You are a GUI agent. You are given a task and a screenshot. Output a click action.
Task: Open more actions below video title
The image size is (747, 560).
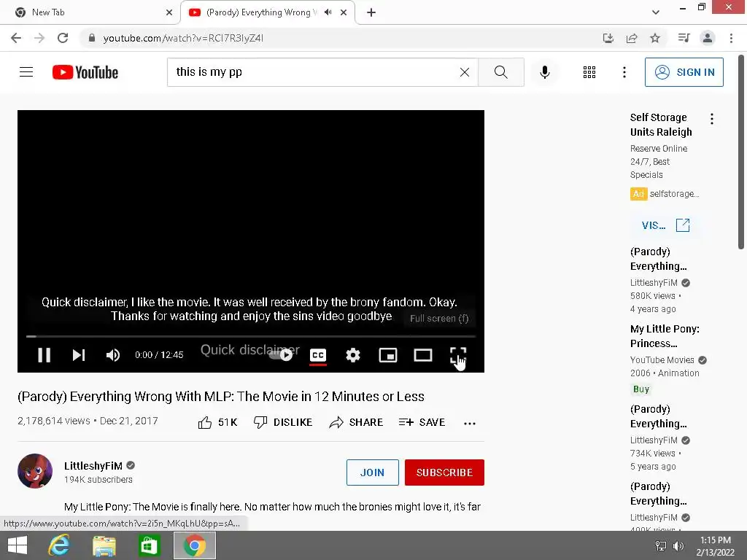coord(470,424)
